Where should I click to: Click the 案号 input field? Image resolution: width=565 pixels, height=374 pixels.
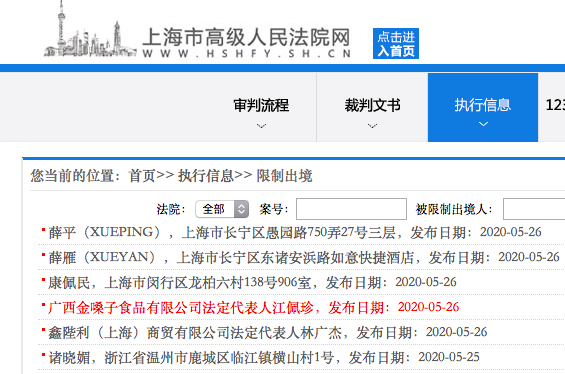click(351, 209)
